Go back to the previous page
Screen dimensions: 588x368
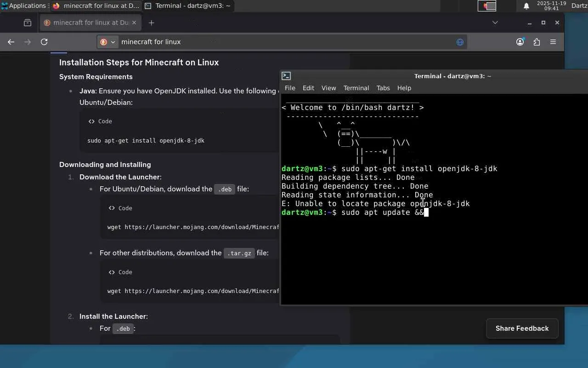[x=11, y=42]
